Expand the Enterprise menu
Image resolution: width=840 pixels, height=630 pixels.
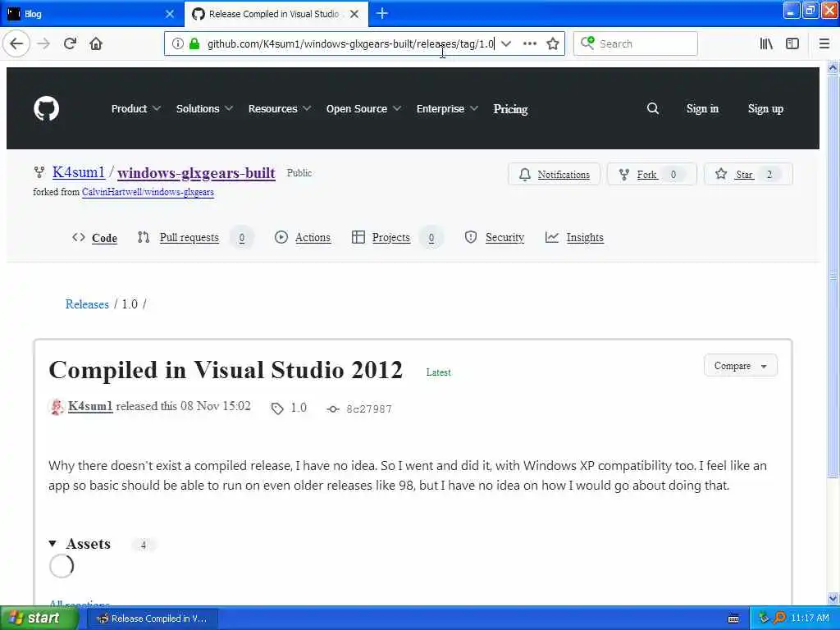pyautogui.click(x=447, y=109)
